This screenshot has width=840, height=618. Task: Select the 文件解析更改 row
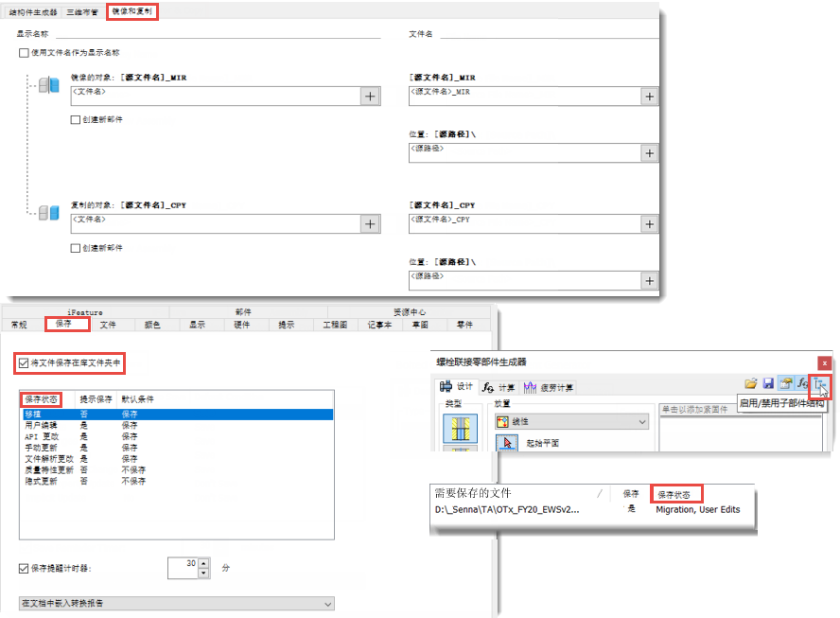[178, 459]
